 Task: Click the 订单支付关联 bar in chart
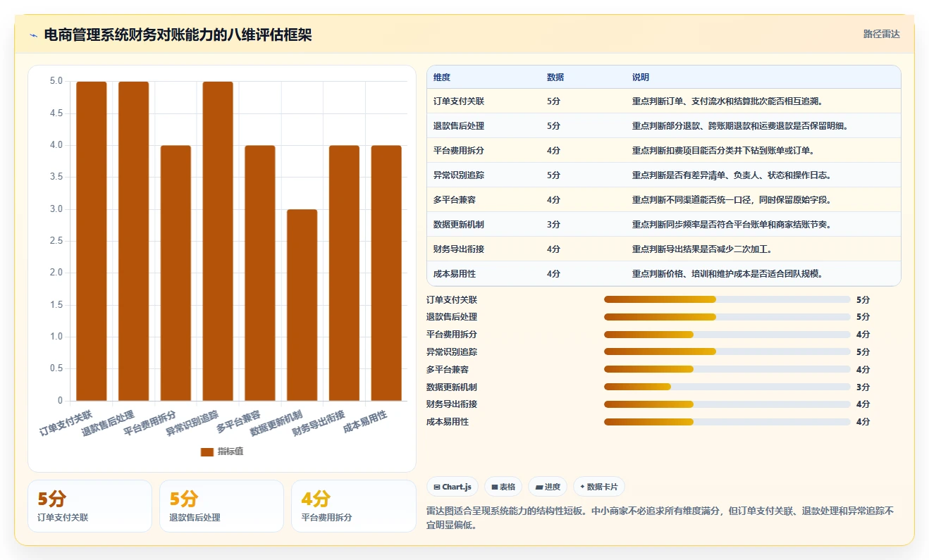coord(92,241)
